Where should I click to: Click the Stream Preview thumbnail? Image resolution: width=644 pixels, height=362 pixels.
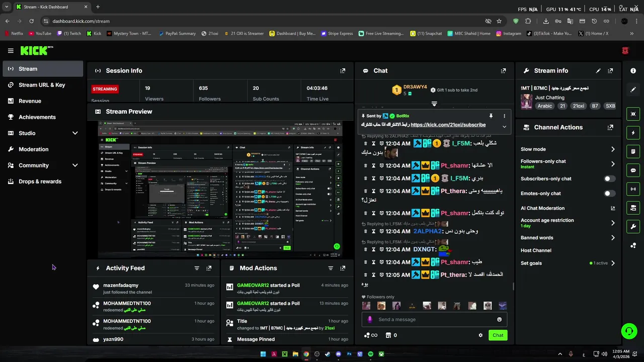pos(220,189)
